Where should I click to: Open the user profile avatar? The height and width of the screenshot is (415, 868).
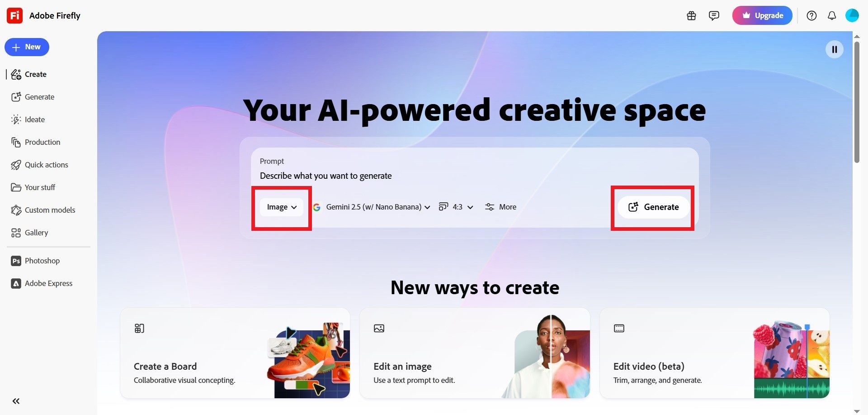(852, 15)
